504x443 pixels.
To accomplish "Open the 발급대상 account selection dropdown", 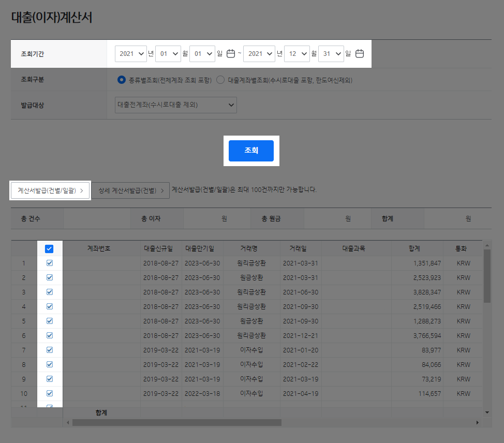I will pos(175,105).
